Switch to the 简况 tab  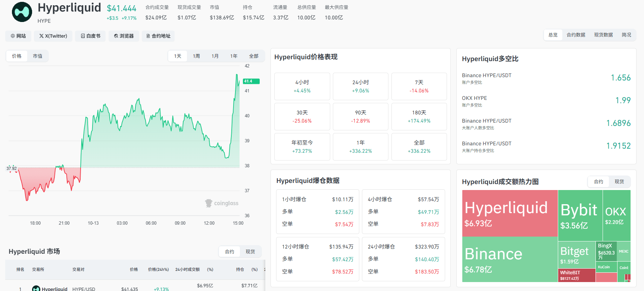click(626, 35)
